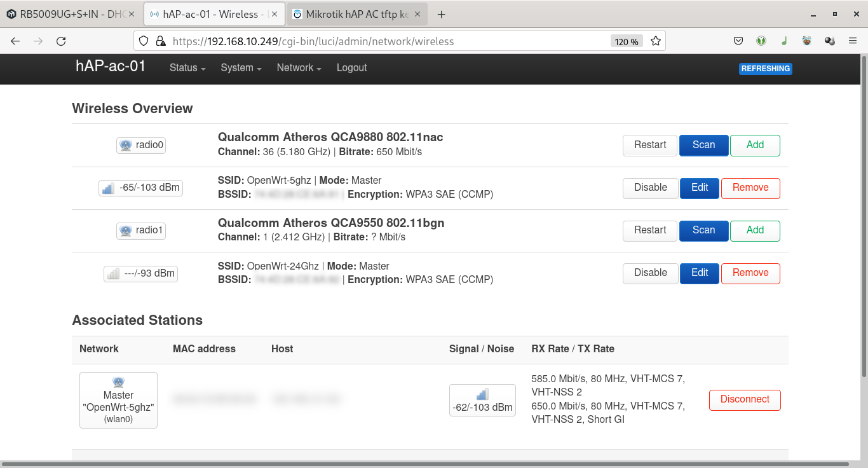Restart the radio0 QCA9880 device
The height and width of the screenshot is (468, 868).
click(x=650, y=145)
